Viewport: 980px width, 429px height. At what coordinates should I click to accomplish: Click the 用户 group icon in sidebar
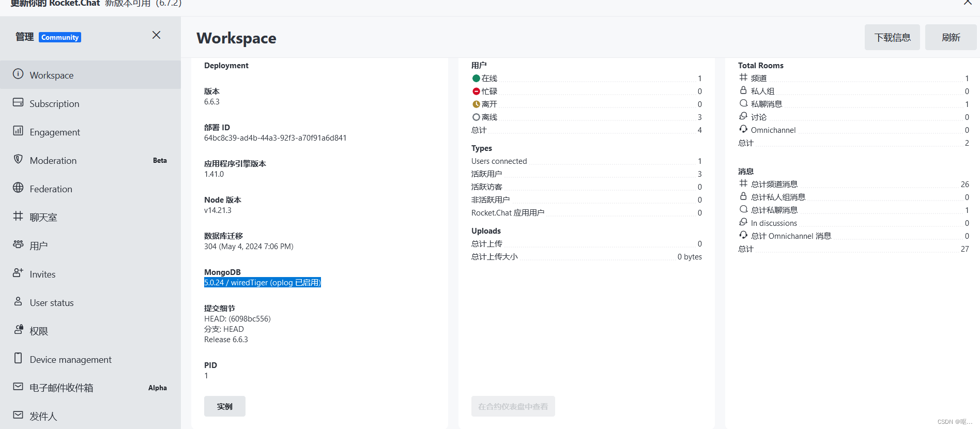18,244
